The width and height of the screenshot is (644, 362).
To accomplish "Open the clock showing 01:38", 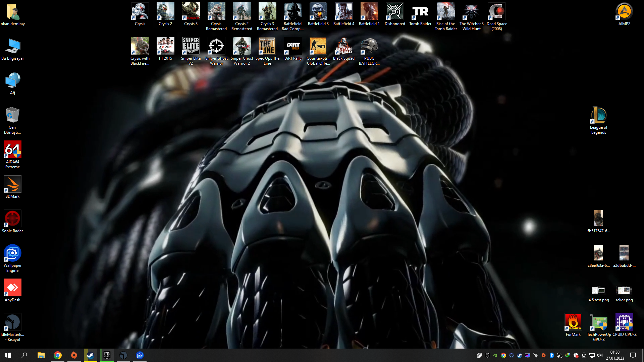I will pyautogui.click(x=615, y=355).
